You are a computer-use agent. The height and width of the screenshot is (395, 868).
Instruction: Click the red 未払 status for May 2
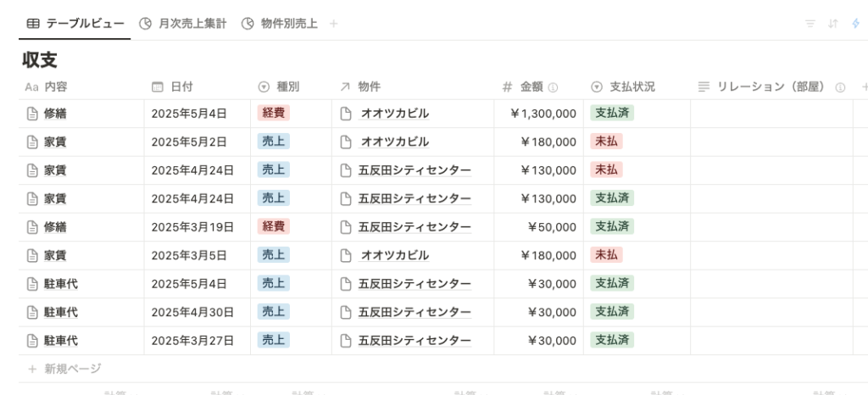[606, 142]
